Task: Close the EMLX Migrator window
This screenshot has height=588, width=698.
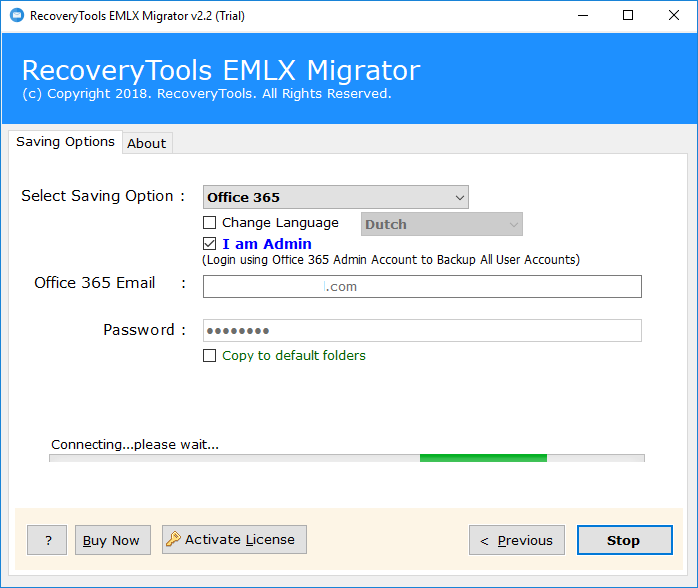Action: [x=674, y=16]
